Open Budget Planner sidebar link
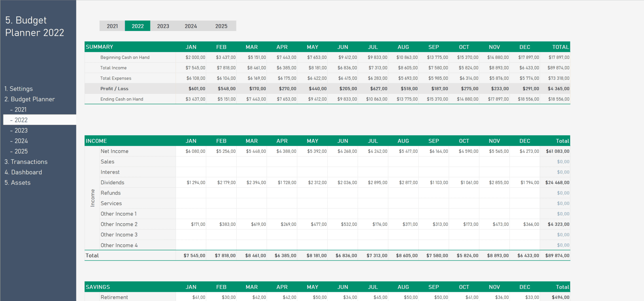644x301 pixels. 30,99
